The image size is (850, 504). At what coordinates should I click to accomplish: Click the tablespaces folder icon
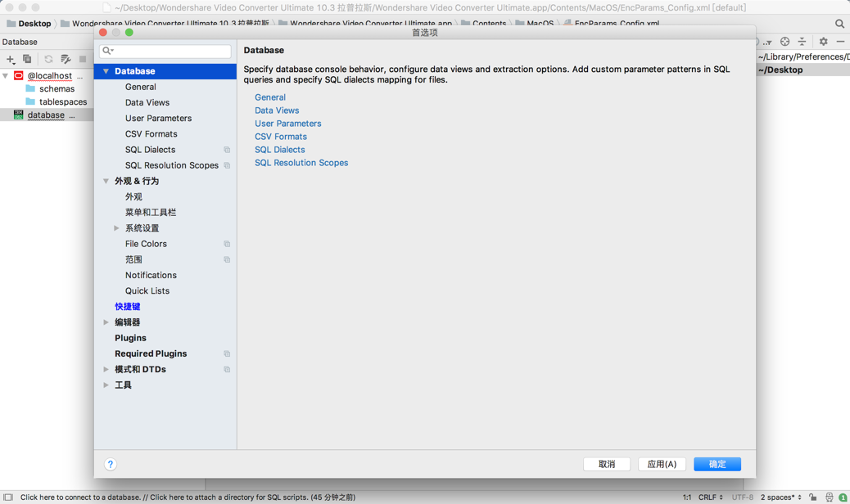click(x=30, y=101)
